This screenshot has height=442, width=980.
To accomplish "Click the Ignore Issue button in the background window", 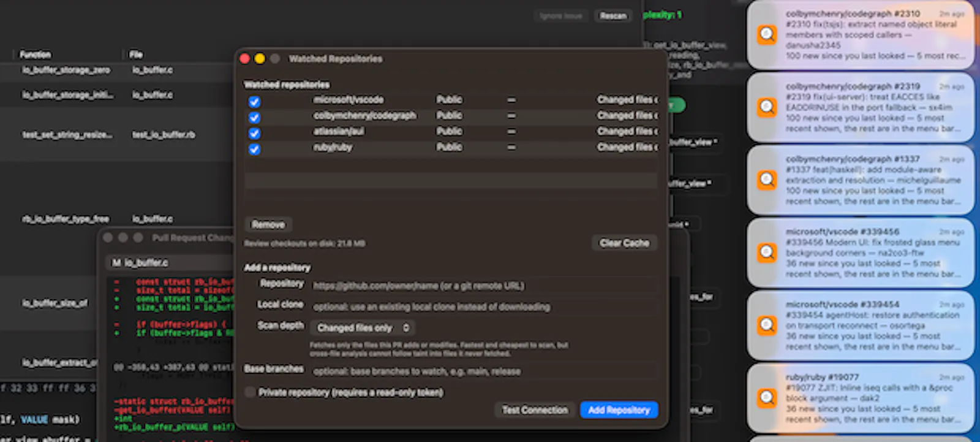I will 561,16.
